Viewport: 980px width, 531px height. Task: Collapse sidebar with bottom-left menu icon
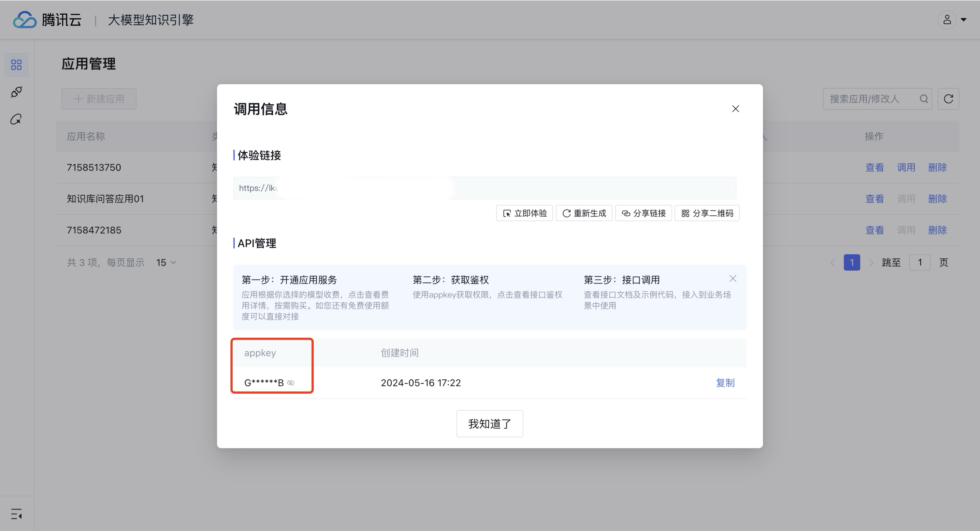16,514
